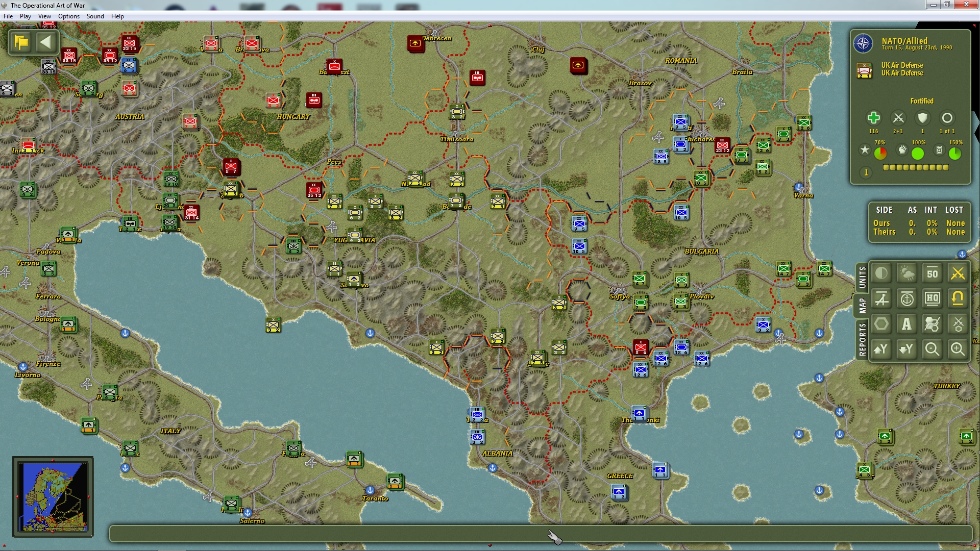Click the swords-over-hexagon icon button
This screenshot has width=980, height=551.
click(958, 324)
